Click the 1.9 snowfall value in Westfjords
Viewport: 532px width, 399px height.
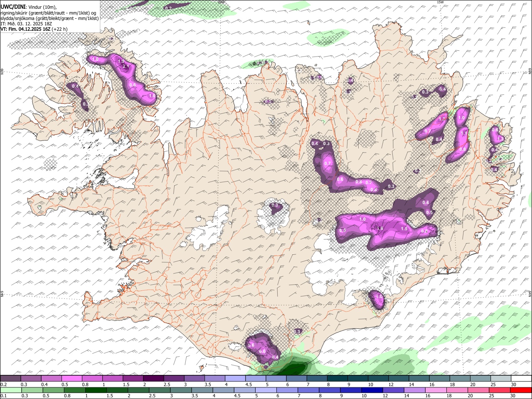click(121, 61)
